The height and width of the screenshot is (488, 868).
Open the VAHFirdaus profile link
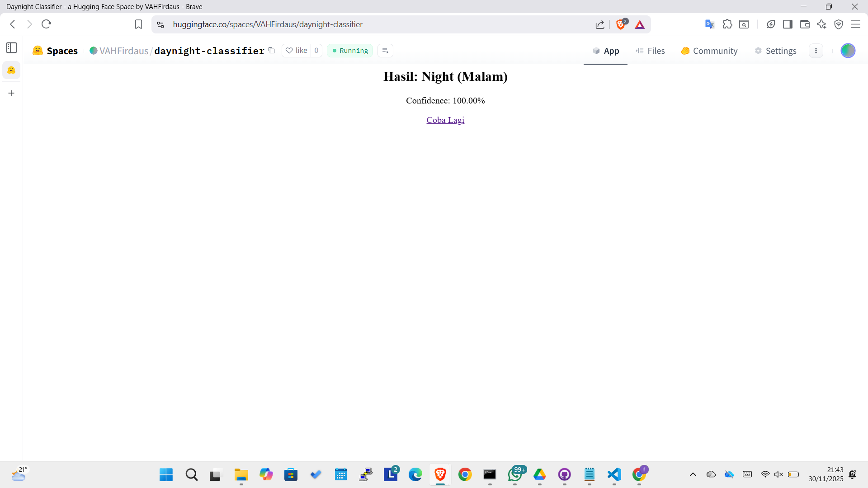(123, 51)
